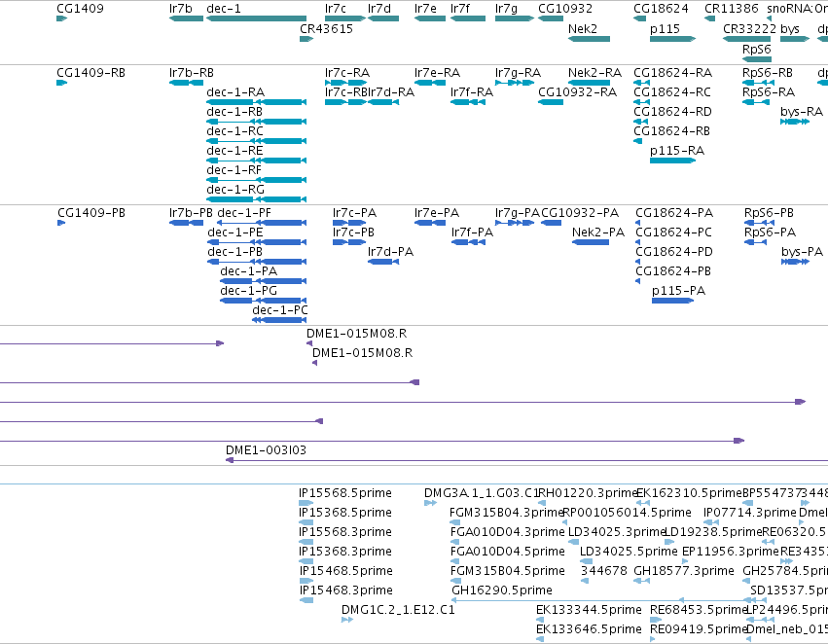Open the dec-1-PC protein feature

pyautogui.click(x=279, y=320)
